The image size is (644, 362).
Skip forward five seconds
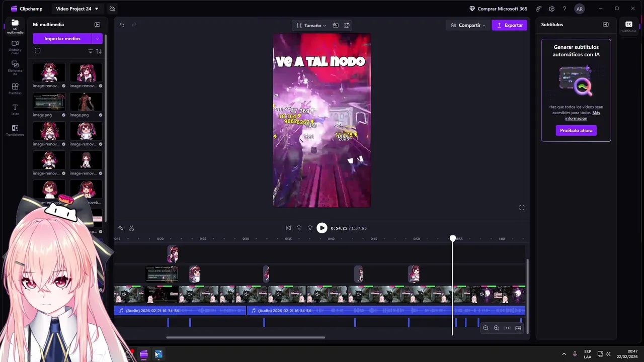[310, 228]
